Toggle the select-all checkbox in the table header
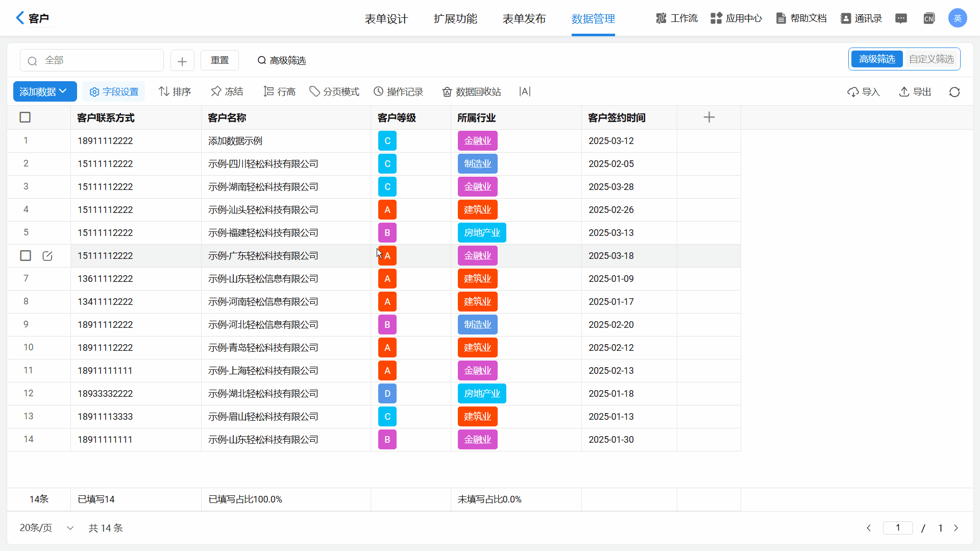This screenshot has height=551, width=980. point(25,117)
